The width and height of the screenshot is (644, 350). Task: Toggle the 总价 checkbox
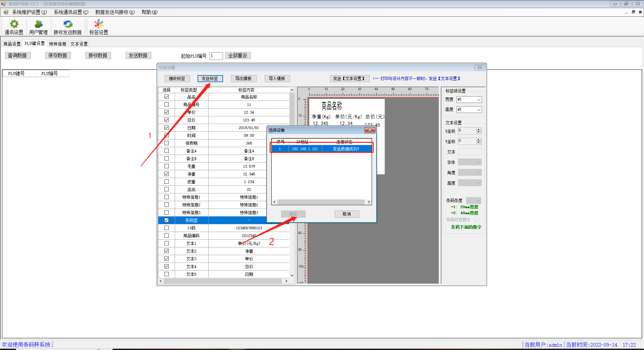tap(166, 120)
